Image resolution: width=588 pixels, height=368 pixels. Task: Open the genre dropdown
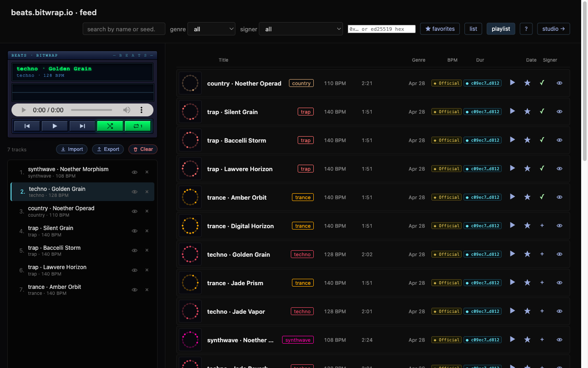click(211, 29)
